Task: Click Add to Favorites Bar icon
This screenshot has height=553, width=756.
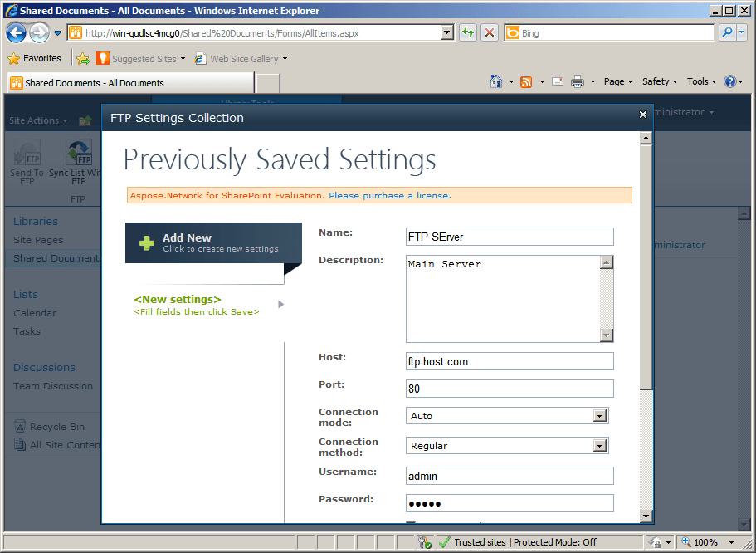Action: click(83, 59)
